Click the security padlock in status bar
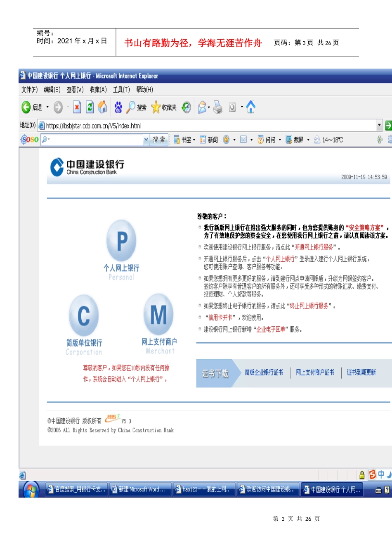Screen dimensions: 392x555 pos(362,475)
